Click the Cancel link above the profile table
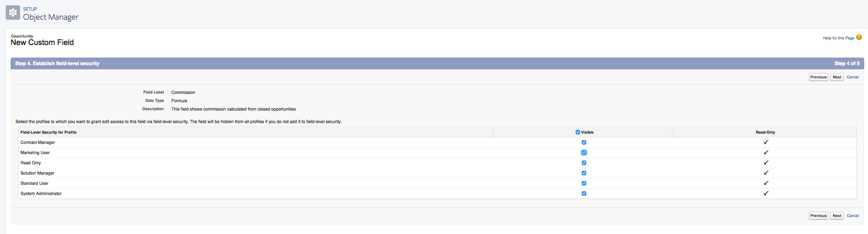The height and width of the screenshot is (234, 868). (852, 77)
